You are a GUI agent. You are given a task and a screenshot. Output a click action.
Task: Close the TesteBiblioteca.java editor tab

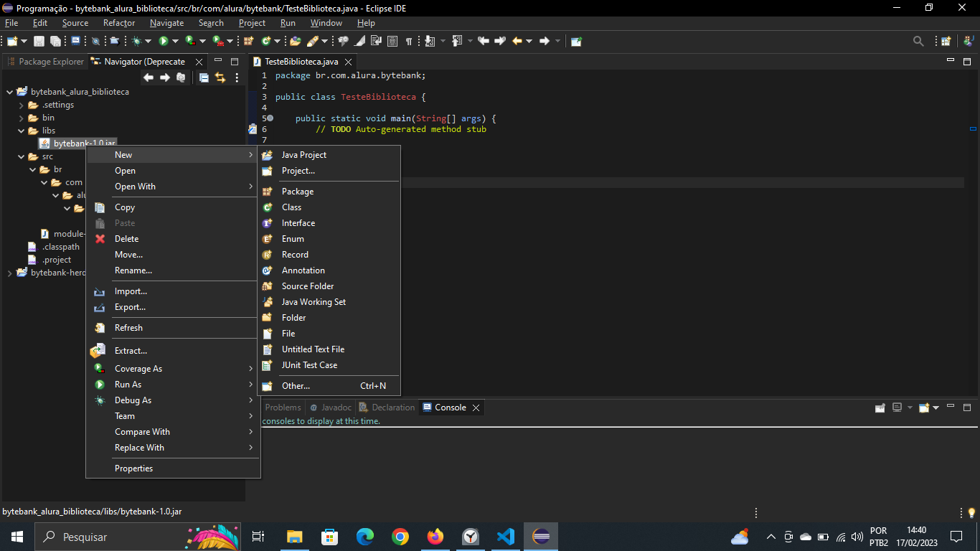click(348, 62)
